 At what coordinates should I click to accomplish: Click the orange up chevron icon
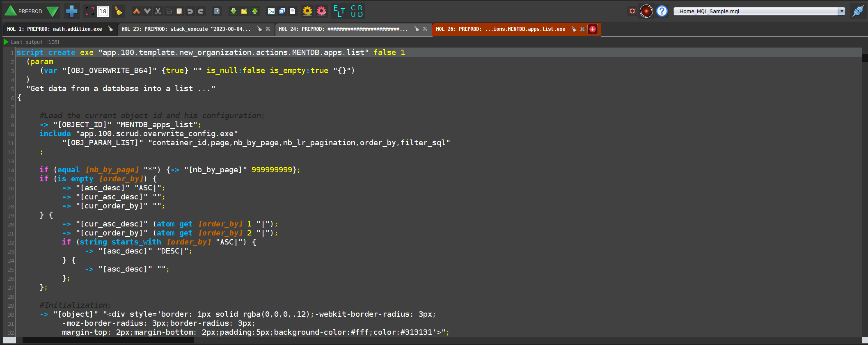pos(136,11)
